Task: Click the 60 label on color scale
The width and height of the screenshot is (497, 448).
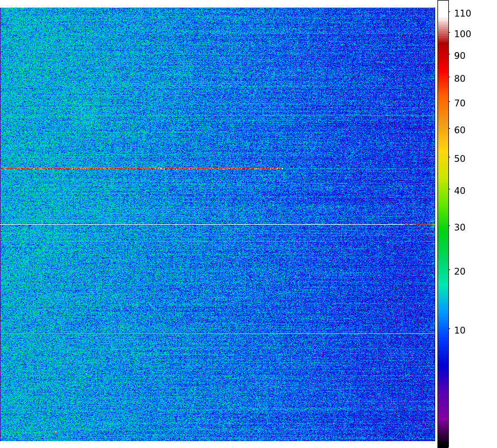Action: pos(460,130)
